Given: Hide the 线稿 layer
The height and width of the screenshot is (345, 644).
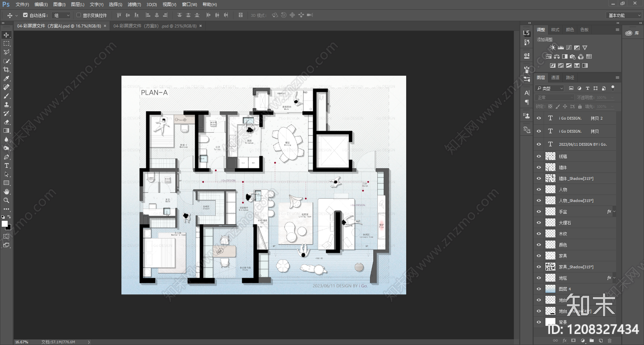Looking at the screenshot, I should click(539, 156).
